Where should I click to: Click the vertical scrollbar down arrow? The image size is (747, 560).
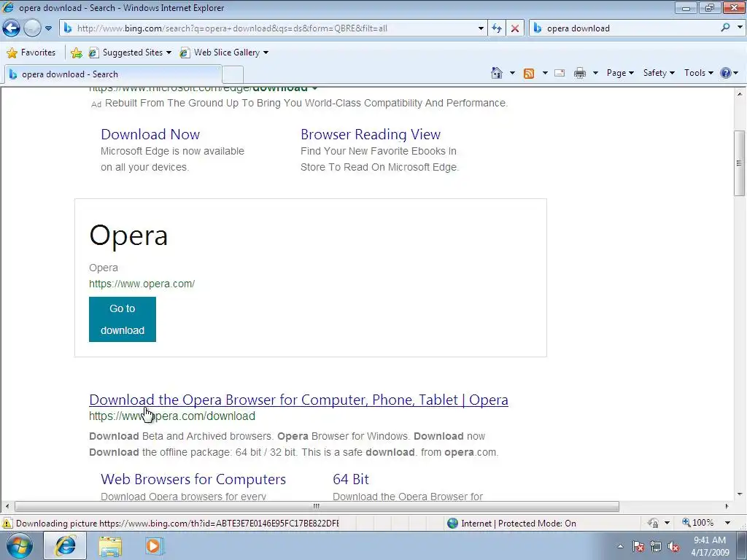point(740,494)
